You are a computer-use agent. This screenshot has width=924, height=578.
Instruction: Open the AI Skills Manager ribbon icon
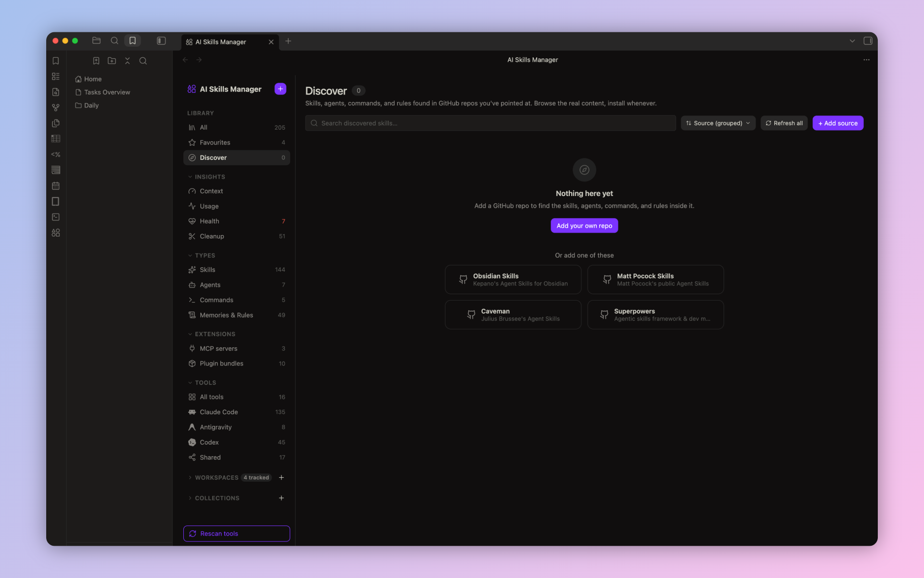56,233
